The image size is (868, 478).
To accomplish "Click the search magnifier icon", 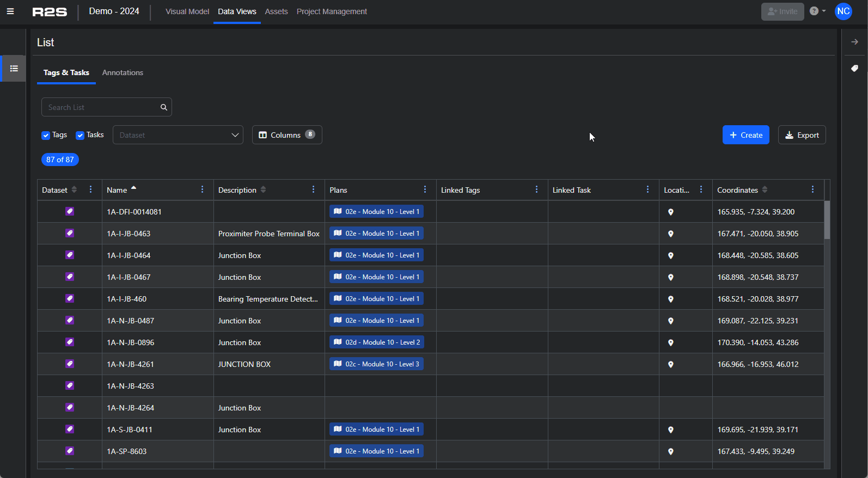I will click(x=164, y=107).
